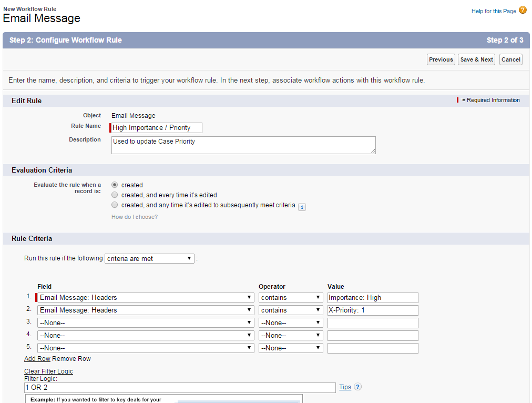This screenshot has width=532, height=403.
Task: Click the question mark icon beside Tips
Action: (x=357, y=387)
